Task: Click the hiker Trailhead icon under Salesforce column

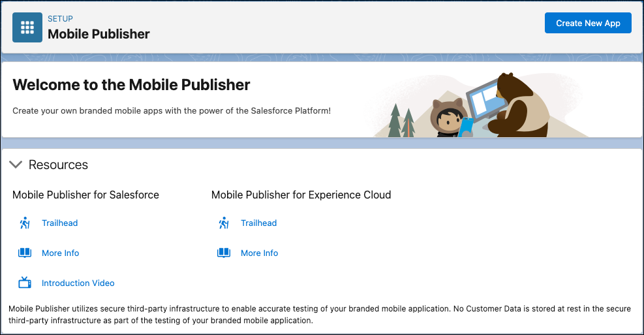Action: 25,223
